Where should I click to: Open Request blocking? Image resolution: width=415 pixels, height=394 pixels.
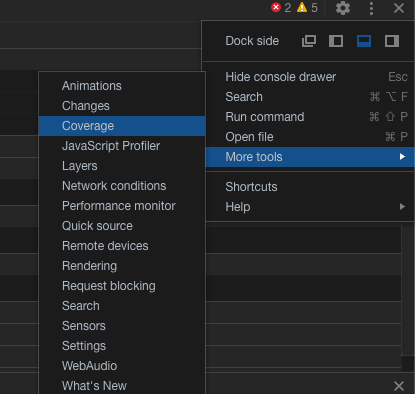tap(122, 286)
